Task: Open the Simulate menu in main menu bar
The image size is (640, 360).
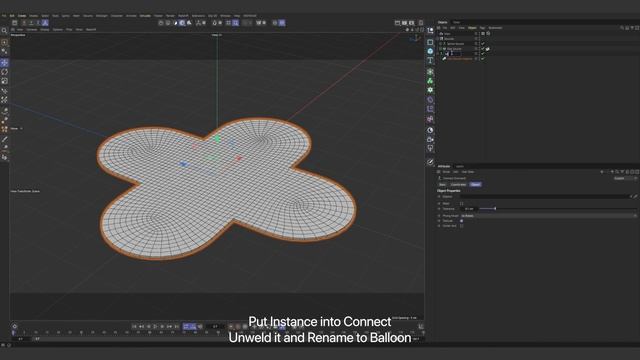Action: pyautogui.click(x=145, y=16)
